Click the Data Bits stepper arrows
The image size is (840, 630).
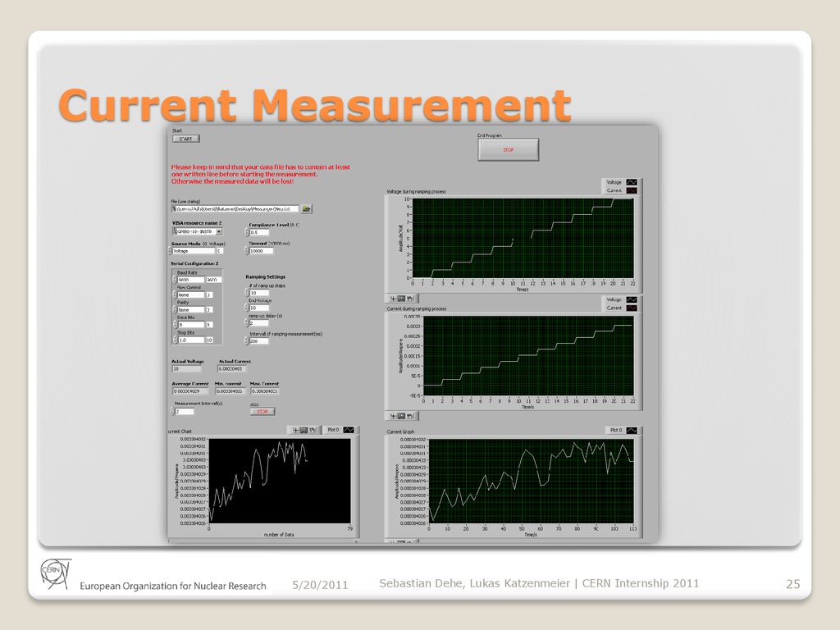tap(174, 325)
